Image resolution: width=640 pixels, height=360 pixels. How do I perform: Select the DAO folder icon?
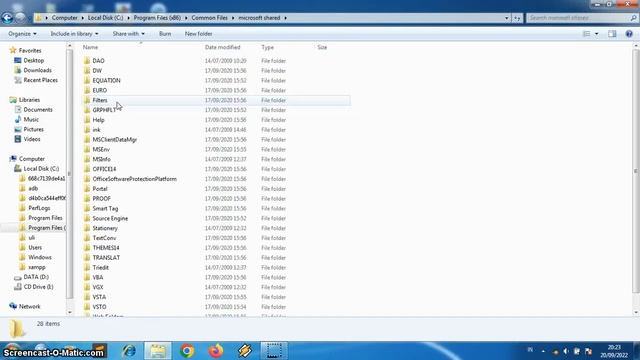(x=87, y=60)
